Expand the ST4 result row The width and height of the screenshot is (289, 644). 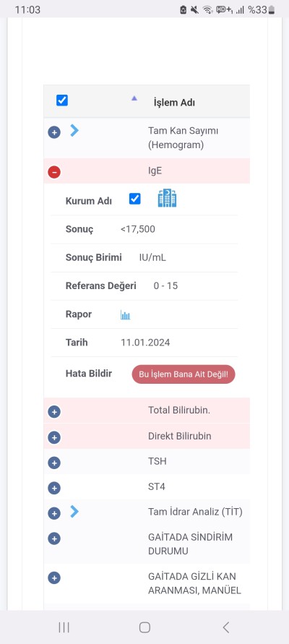pos(54,489)
